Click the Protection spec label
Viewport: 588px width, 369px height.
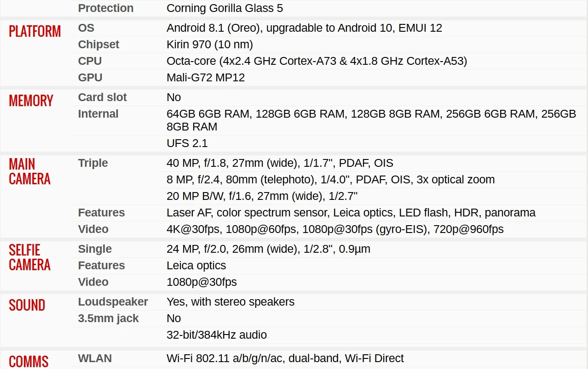(106, 8)
